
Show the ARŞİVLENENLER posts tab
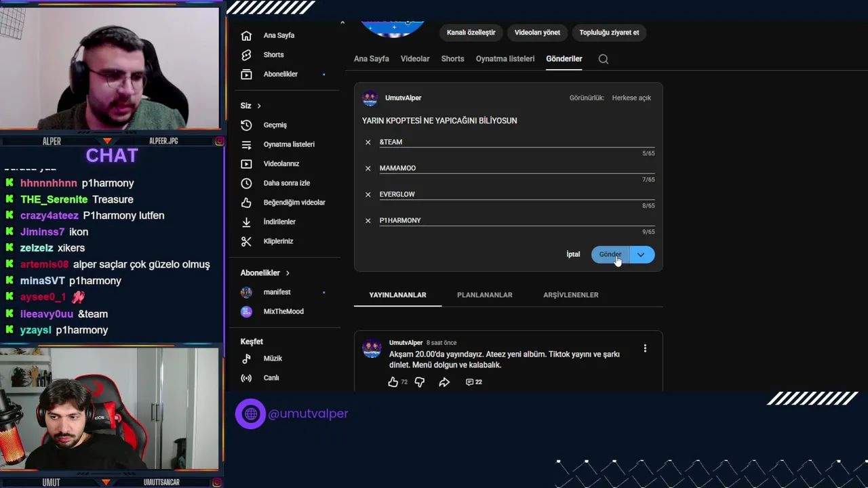(x=571, y=296)
